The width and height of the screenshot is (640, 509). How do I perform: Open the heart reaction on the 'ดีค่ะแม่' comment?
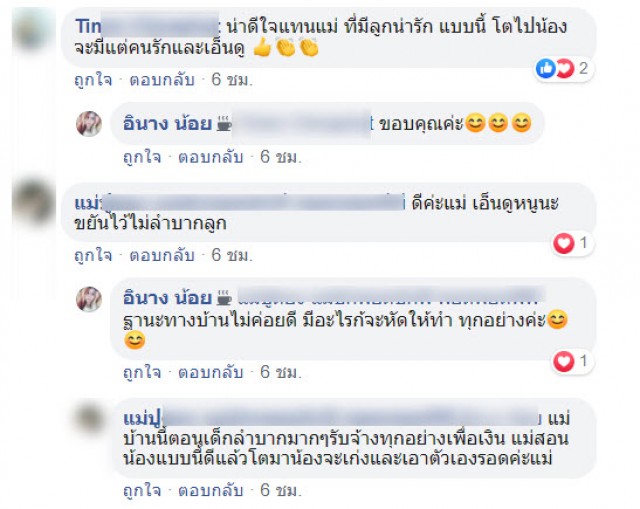[x=564, y=243]
